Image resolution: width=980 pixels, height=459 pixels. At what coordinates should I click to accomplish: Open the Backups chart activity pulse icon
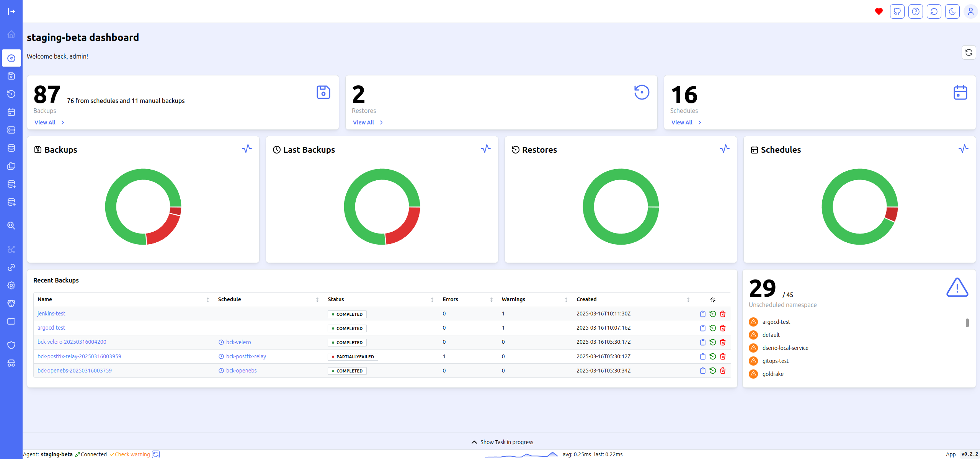(x=247, y=149)
